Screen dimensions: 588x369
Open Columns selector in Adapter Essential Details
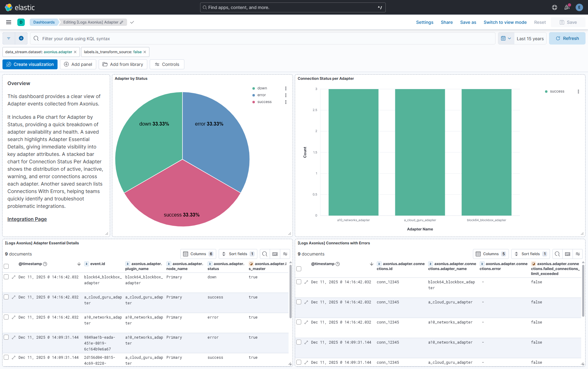coord(198,254)
